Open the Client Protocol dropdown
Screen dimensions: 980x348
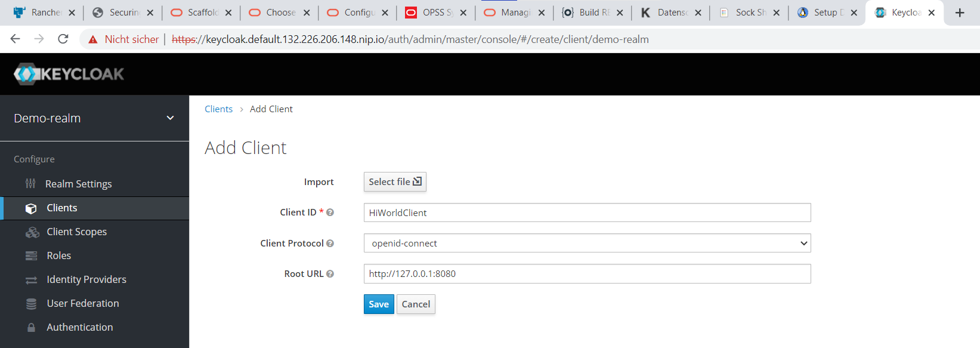coord(587,243)
